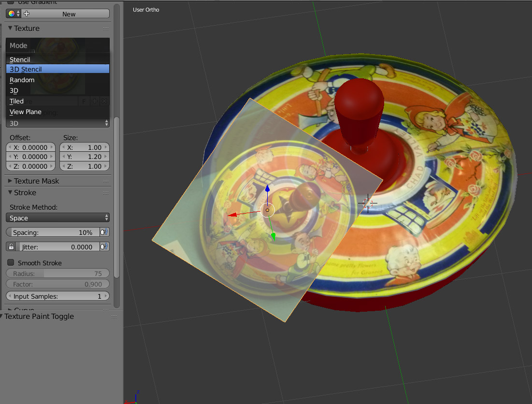Click the plus icon beside New
532x404 pixels.
(27, 14)
